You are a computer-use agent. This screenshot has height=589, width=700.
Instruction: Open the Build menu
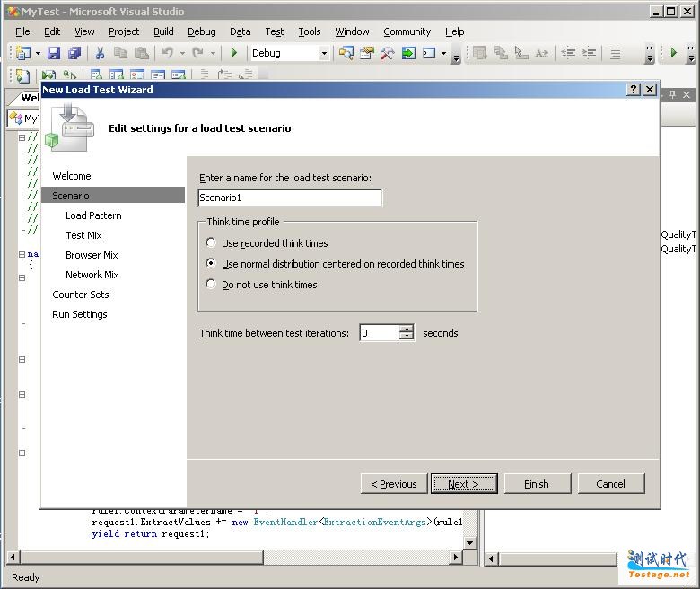pyautogui.click(x=163, y=31)
